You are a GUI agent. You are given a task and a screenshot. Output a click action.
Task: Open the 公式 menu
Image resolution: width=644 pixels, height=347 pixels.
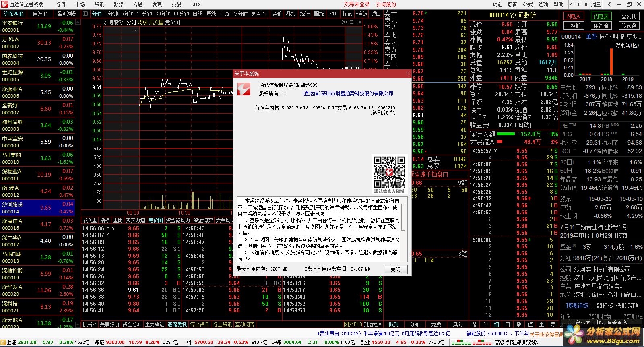(x=528, y=4)
